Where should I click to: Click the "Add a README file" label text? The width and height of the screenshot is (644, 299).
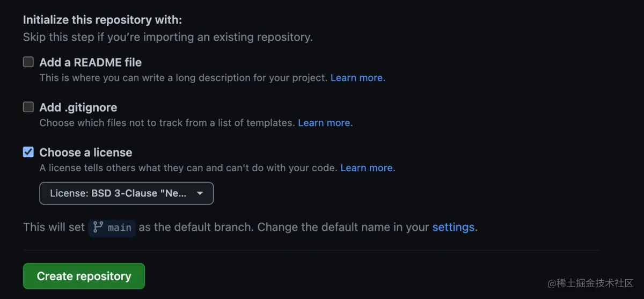tap(90, 62)
